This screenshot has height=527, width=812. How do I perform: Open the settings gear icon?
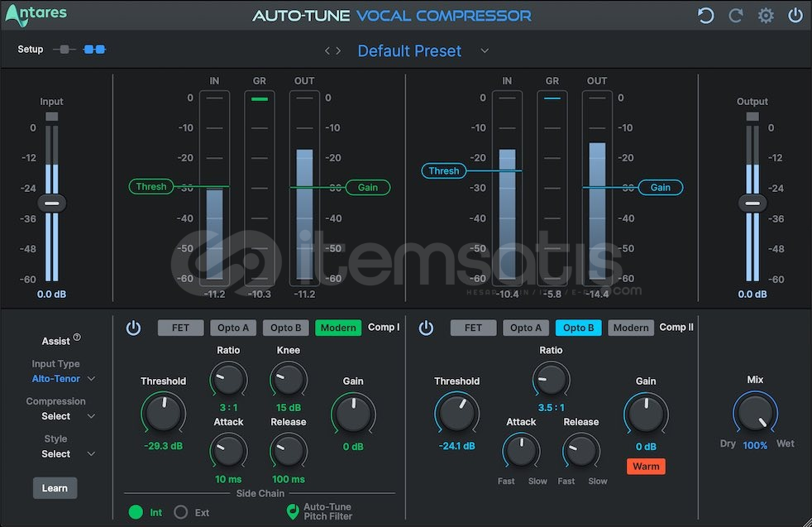click(766, 15)
